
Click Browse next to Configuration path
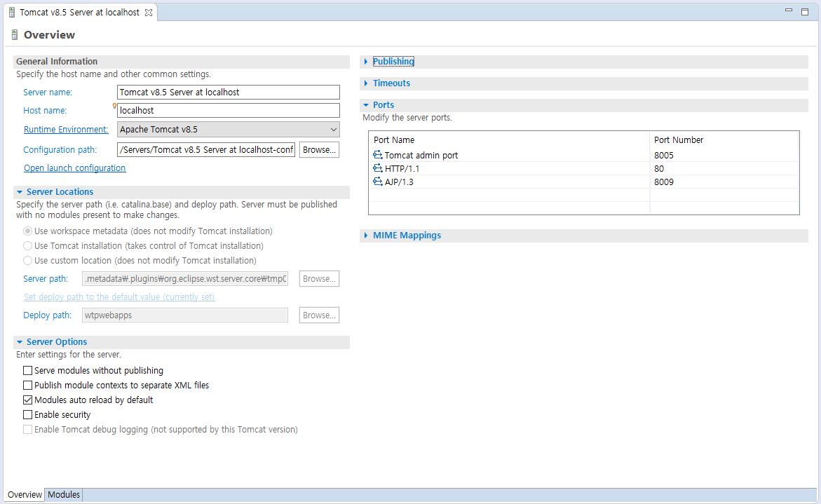click(x=320, y=150)
